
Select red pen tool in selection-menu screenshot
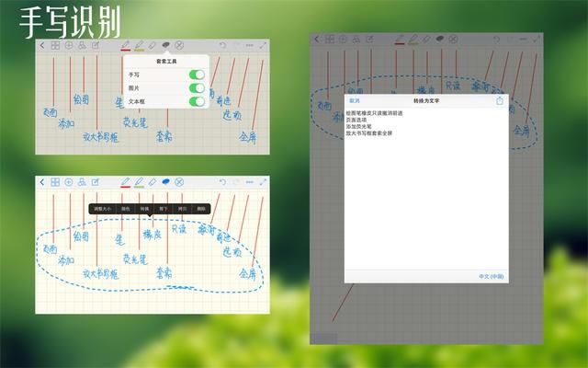coord(126,182)
